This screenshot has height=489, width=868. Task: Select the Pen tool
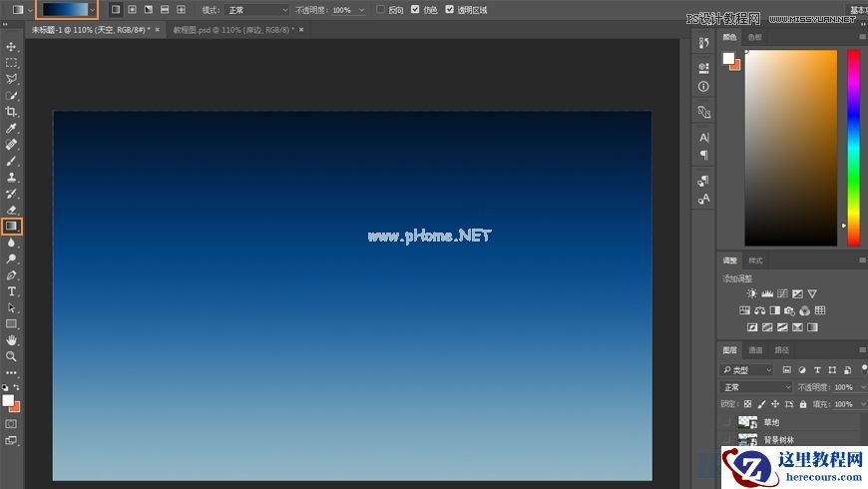11,275
